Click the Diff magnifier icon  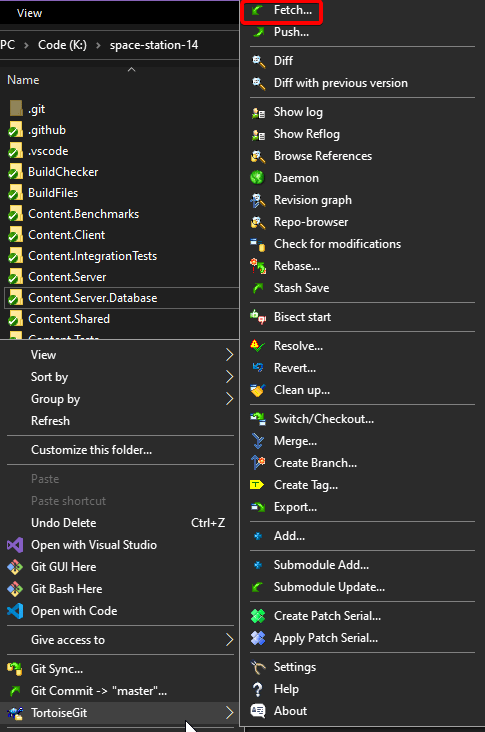pos(258,61)
